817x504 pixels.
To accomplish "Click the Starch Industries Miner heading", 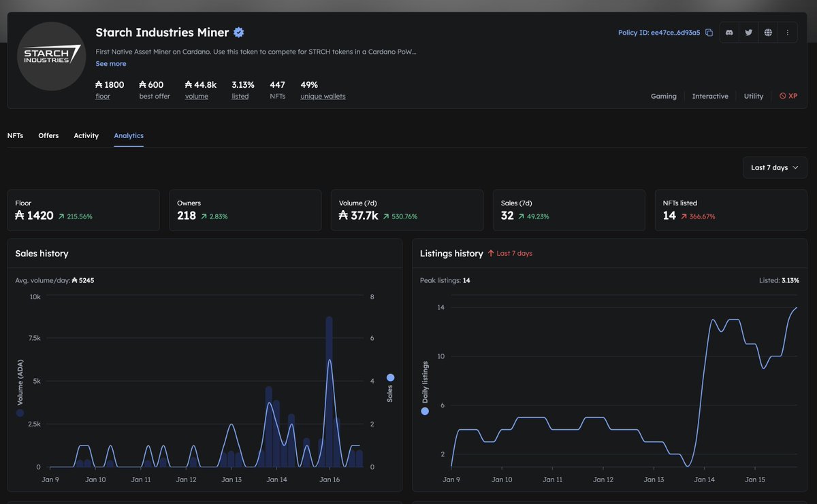I will [162, 32].
